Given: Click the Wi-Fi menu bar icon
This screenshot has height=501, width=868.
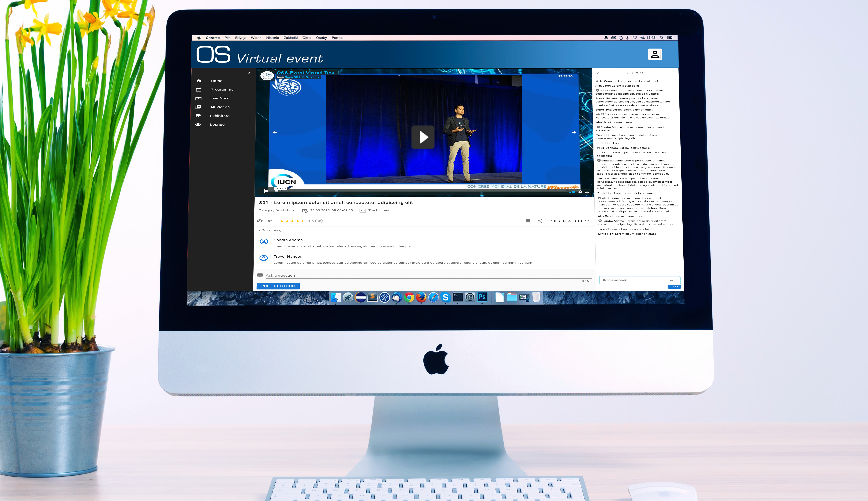Looking at the screenshot, I should pyautogui.click(x=635, y=38).
